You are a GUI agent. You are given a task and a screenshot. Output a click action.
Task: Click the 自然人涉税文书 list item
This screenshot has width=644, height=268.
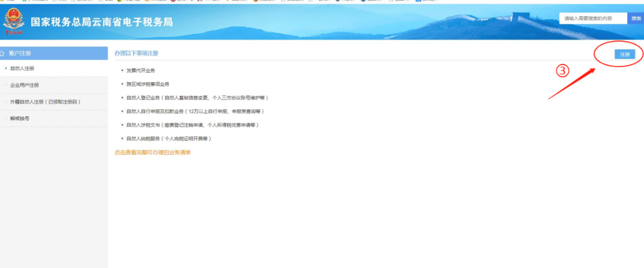click(193, 125)
